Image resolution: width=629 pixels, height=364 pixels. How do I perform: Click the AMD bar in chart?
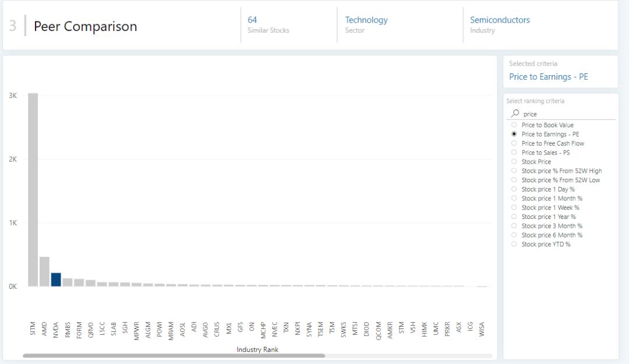(44, 271)
